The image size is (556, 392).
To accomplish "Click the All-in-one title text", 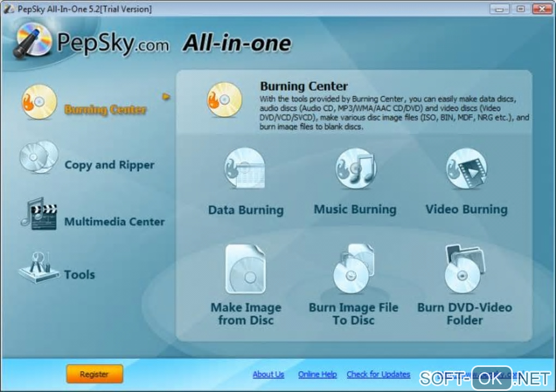I will [x=237, y=43].
